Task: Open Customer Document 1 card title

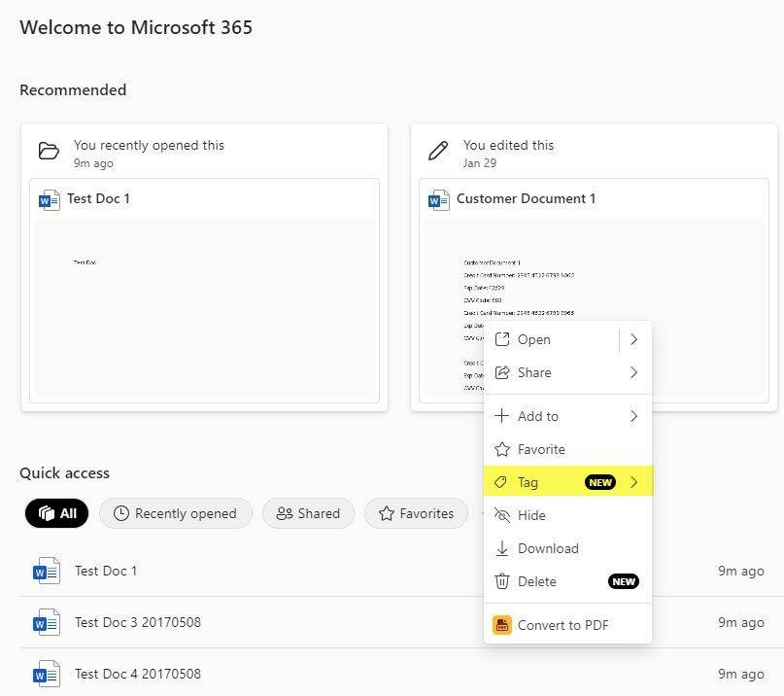Action: tap(526, 198)
